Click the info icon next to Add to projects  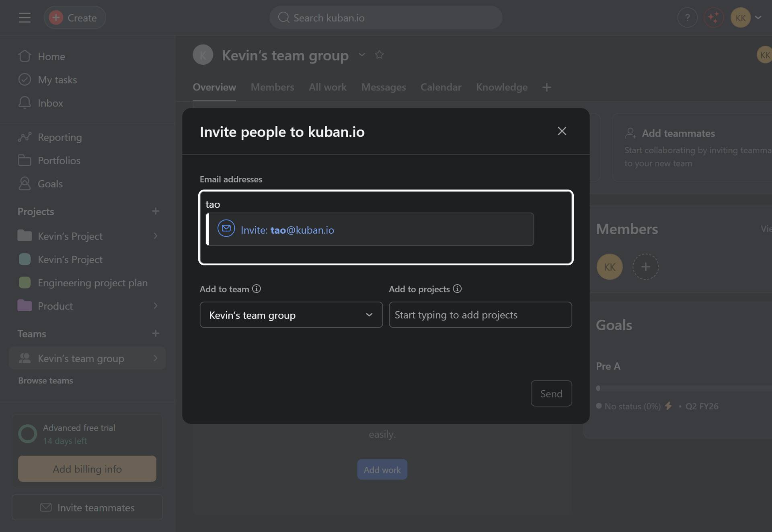457,289
